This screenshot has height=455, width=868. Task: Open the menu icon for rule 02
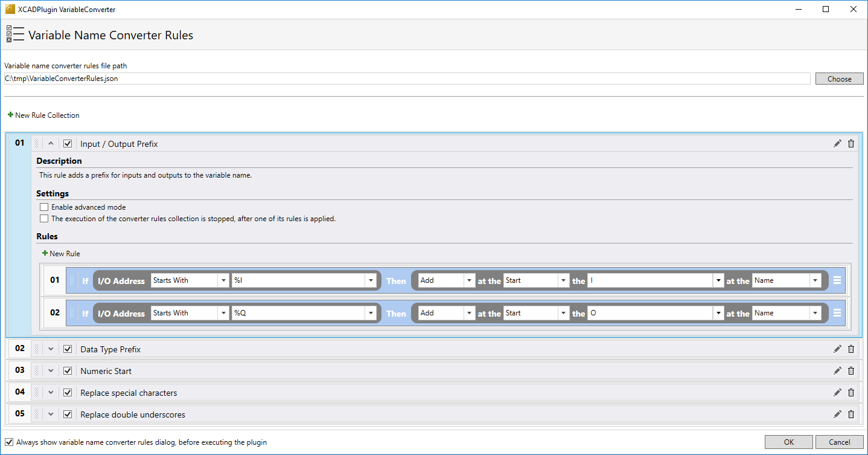tap(837, 313)
